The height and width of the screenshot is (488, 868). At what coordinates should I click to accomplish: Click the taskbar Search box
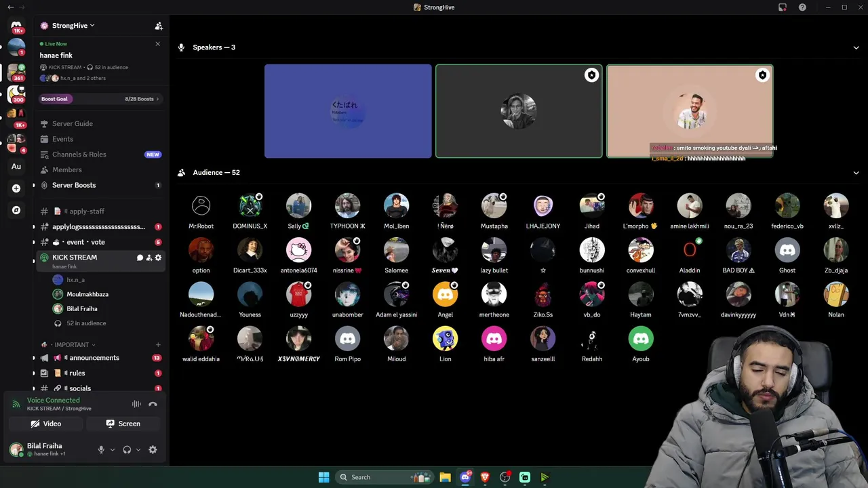point(384,477)
